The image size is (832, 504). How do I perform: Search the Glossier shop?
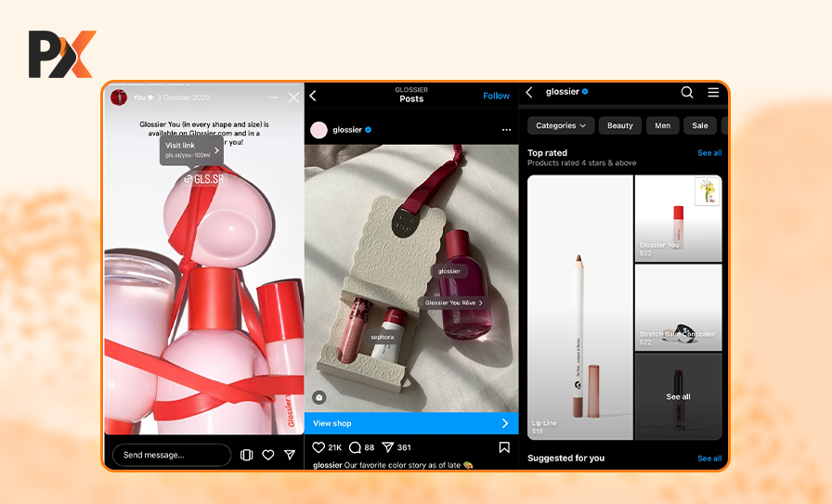coord(687,92)
